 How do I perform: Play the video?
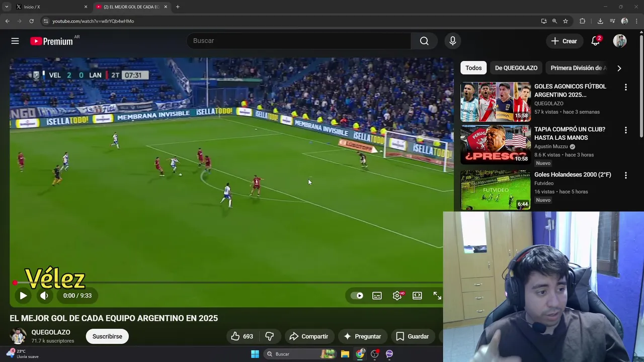(x=23, y=296)
